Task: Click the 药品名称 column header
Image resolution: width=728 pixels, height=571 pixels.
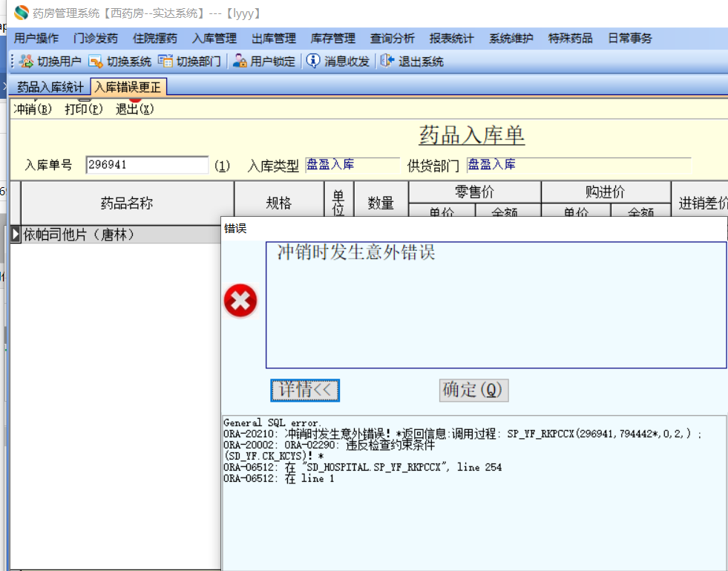Action: pyautogui.click(x=127, y=203)
